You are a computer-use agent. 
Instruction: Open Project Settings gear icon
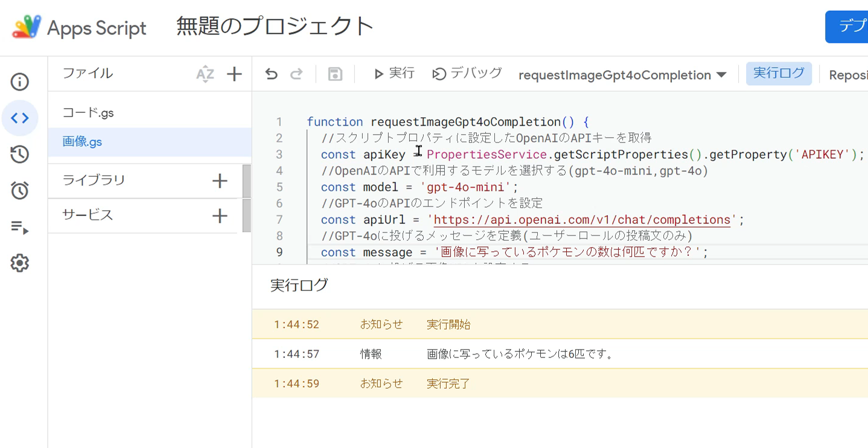click(x=20, y=263)
